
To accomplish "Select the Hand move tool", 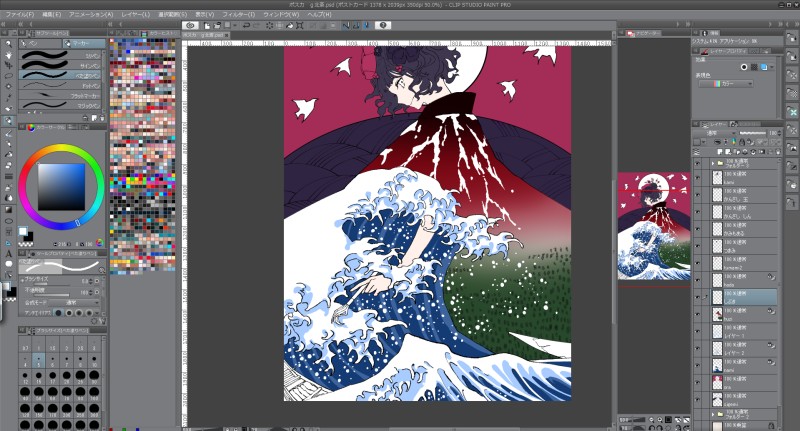I will [x=9, y=55].
